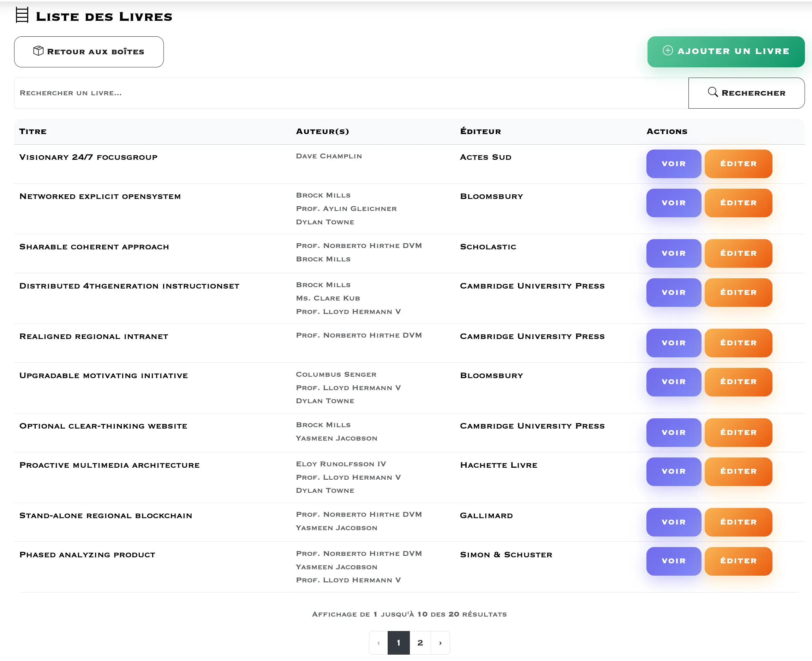
Task: Click Ajouter un livre button
Action: pos(726,51)
